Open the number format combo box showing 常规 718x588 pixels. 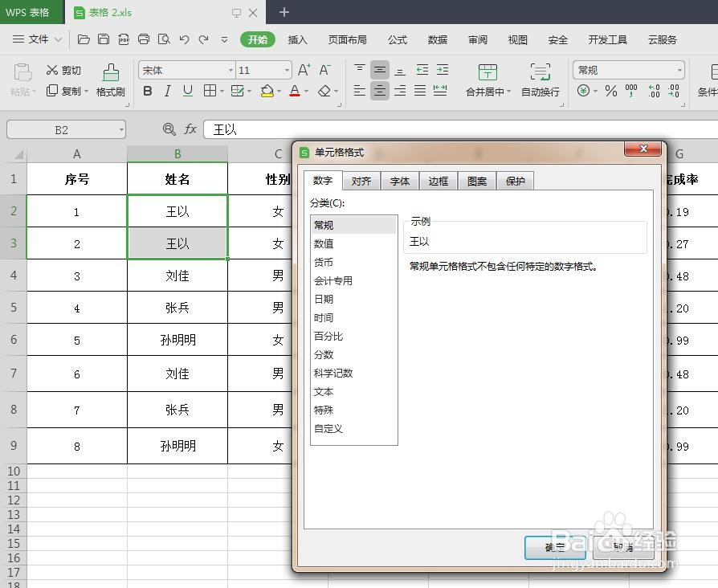628,70
